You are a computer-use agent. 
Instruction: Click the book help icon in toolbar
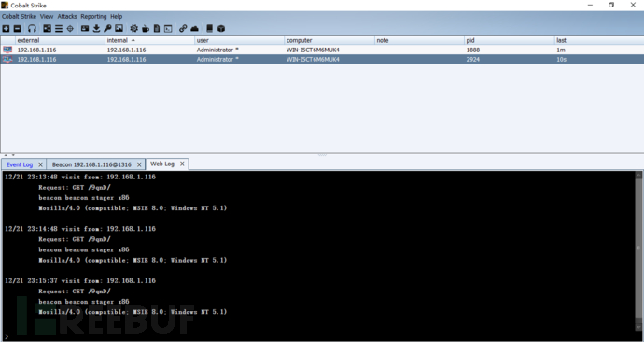(209, 28)
